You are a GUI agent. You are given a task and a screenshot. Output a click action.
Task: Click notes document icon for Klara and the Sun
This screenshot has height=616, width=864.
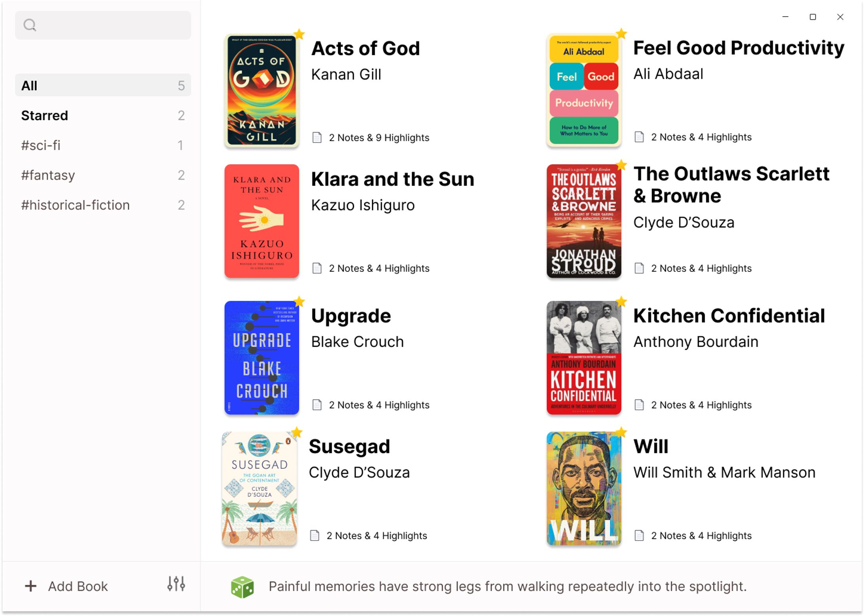pyautogui.click(x=317, y=268)
